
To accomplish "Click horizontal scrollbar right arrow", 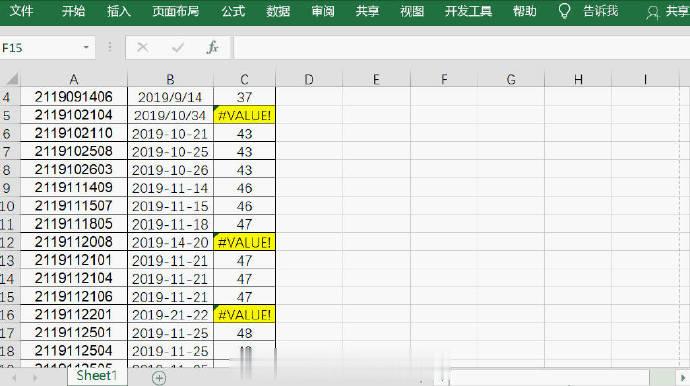I will tap(683, 378).
